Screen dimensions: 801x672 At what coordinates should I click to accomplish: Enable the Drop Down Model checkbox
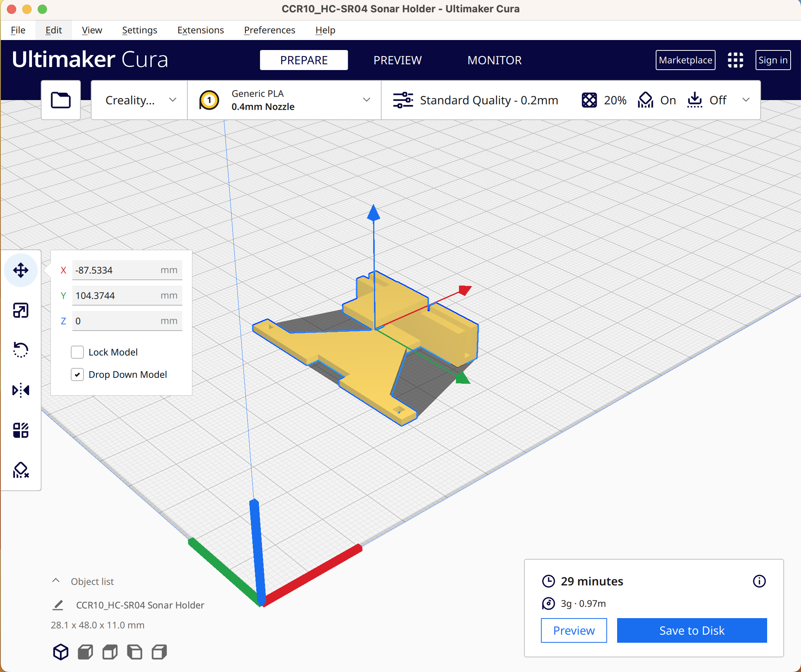click(x=77, y=374)
